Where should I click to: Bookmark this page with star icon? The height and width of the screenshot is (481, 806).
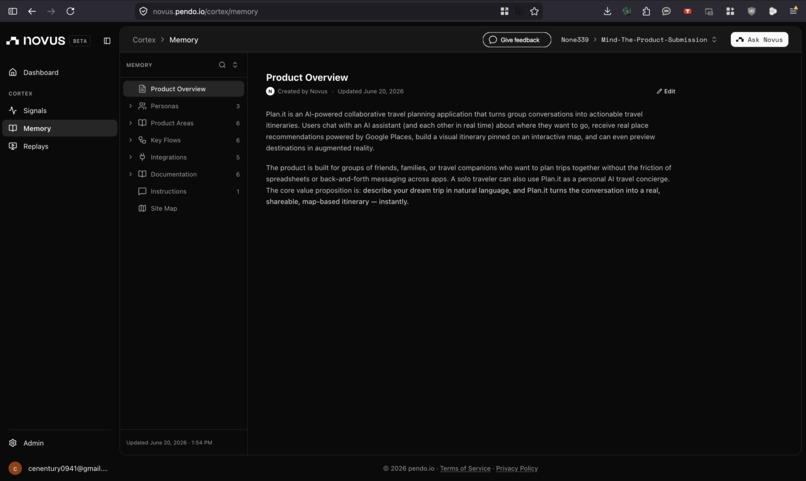click(x=534, y=11)
